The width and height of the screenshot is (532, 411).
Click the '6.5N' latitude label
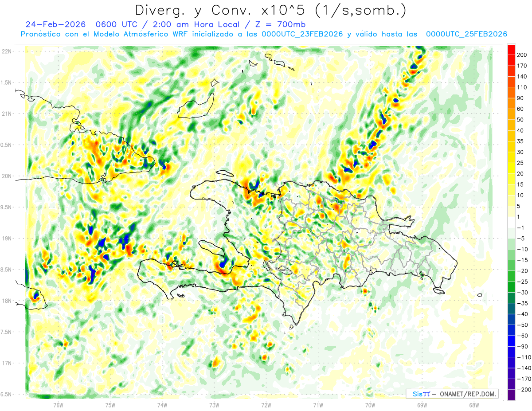click(7, 394)
